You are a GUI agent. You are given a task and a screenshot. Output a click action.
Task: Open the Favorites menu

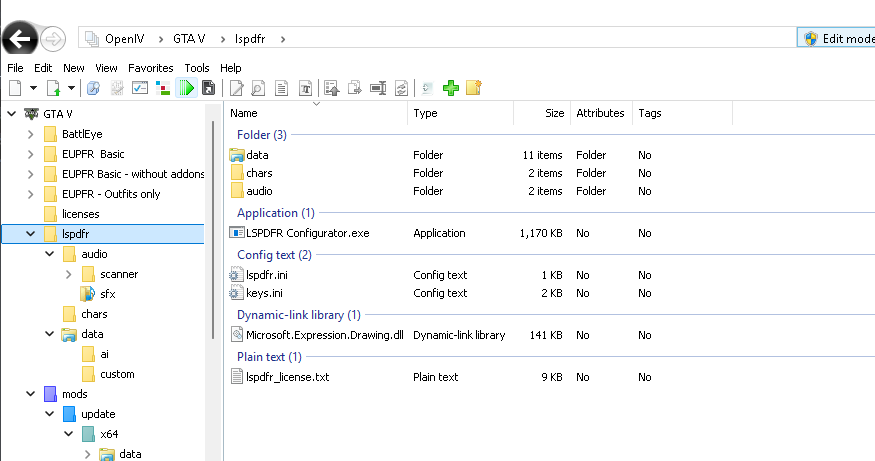[151, 68]
